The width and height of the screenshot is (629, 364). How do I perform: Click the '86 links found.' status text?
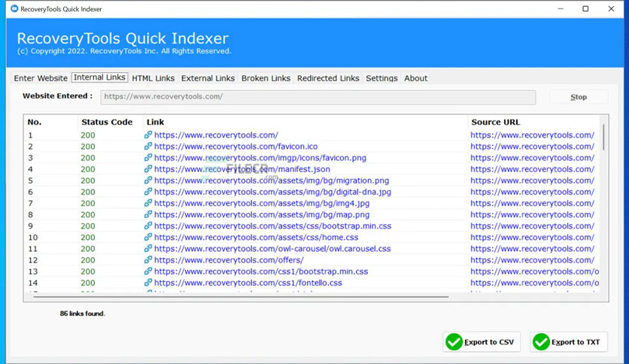pos(82,314)
